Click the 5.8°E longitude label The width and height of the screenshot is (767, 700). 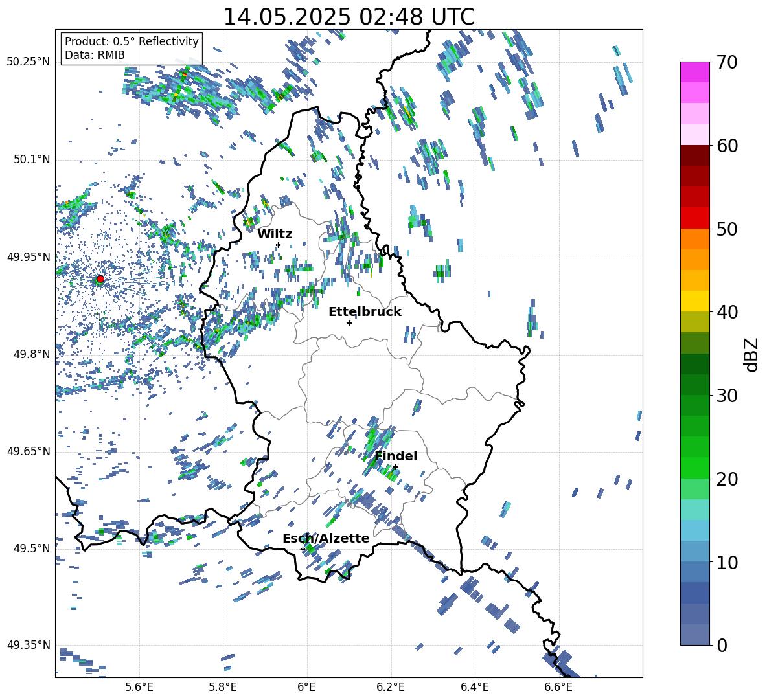pyautogui.click(x=223, y=687)
